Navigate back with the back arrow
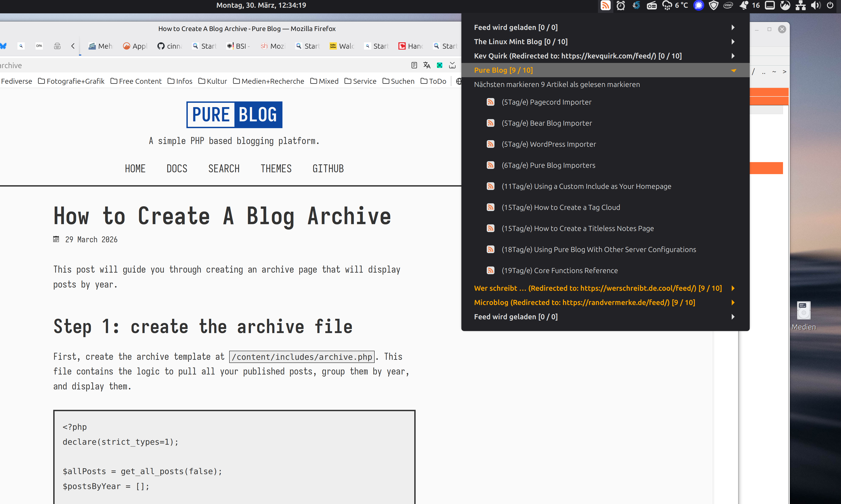841x504 pixels. (73, 46)
